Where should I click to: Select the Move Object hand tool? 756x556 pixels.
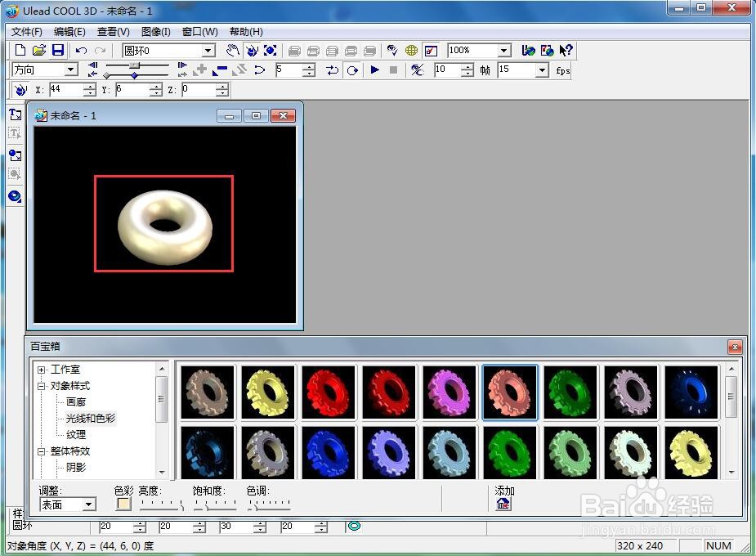tap(233, 50)
